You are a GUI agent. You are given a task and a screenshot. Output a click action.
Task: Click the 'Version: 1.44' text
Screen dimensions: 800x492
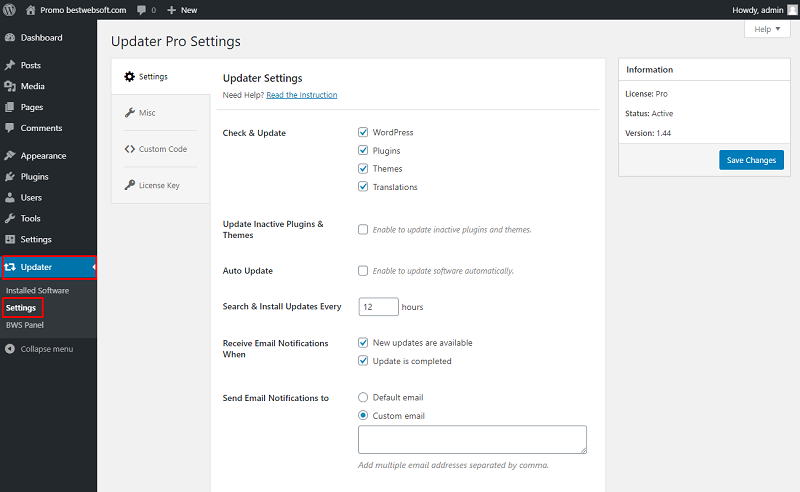click(648, 133)
